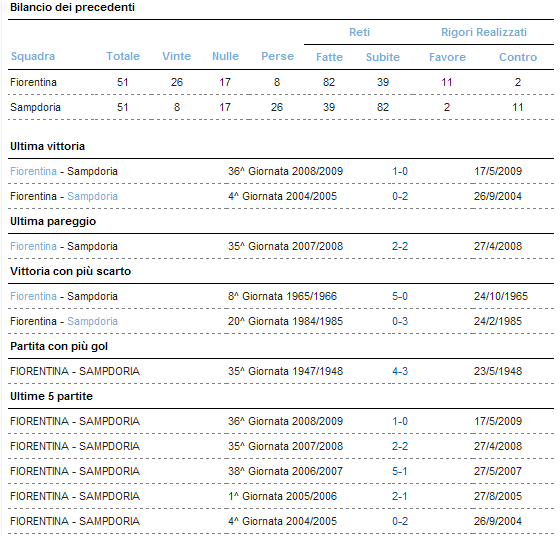
Task: Click the 8^ Giornata 1965/1966 text
Action: pos(282,296)
